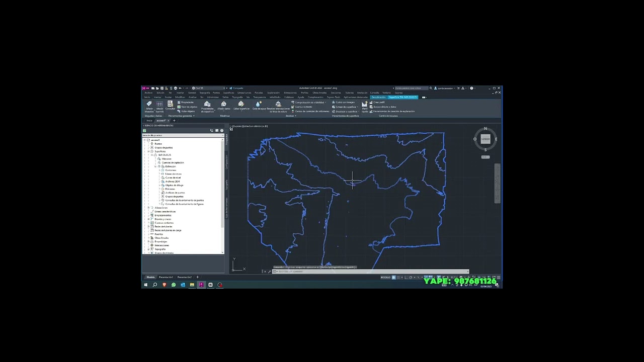Open the Consultar tool
Image resolution: width=644 pixels, height=362 pixels.
pyautogui.click(x=170, y=105)
